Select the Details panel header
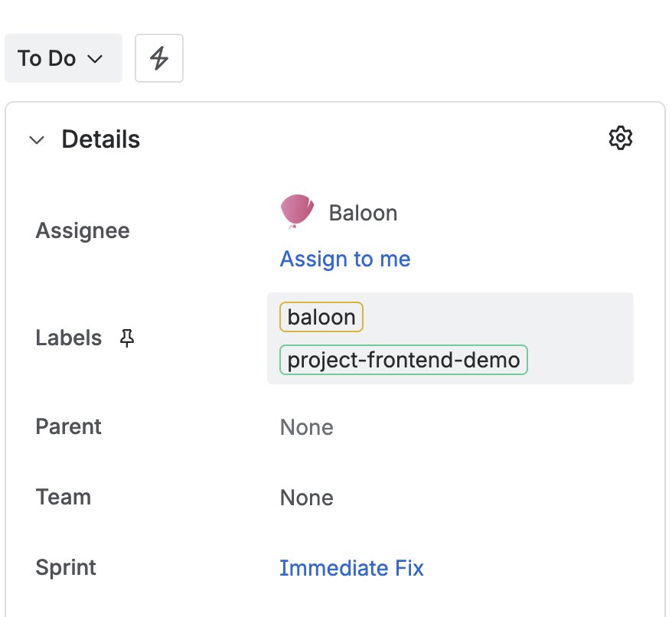The image size is (672, 617). pyautogui.click(x=100, y=139)
